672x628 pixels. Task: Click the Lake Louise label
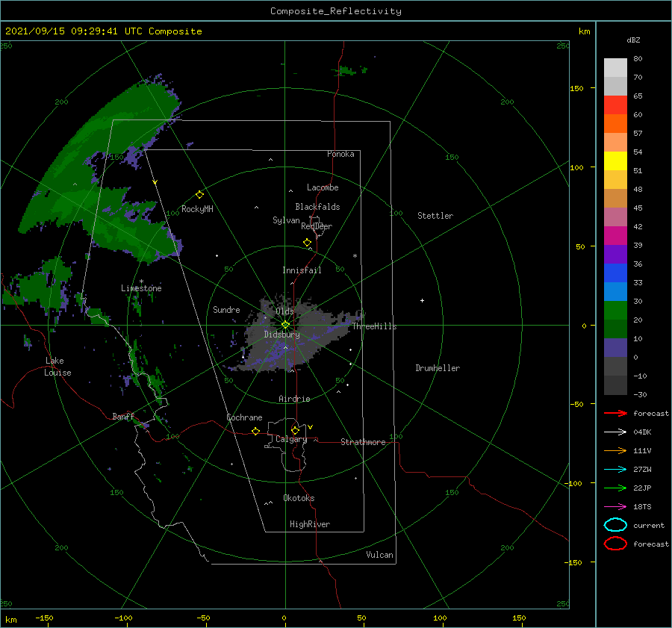[57, 367]
